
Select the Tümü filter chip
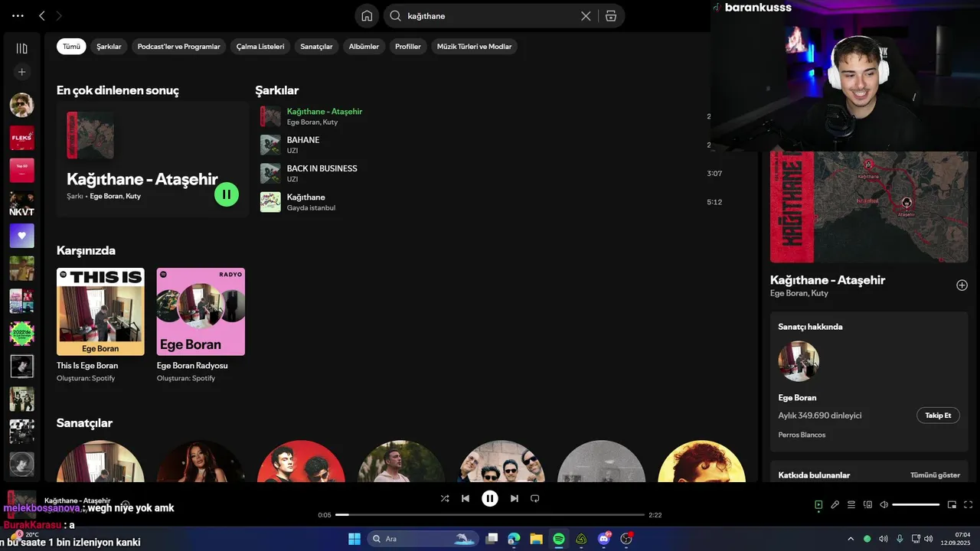click(x=71, y=47)
